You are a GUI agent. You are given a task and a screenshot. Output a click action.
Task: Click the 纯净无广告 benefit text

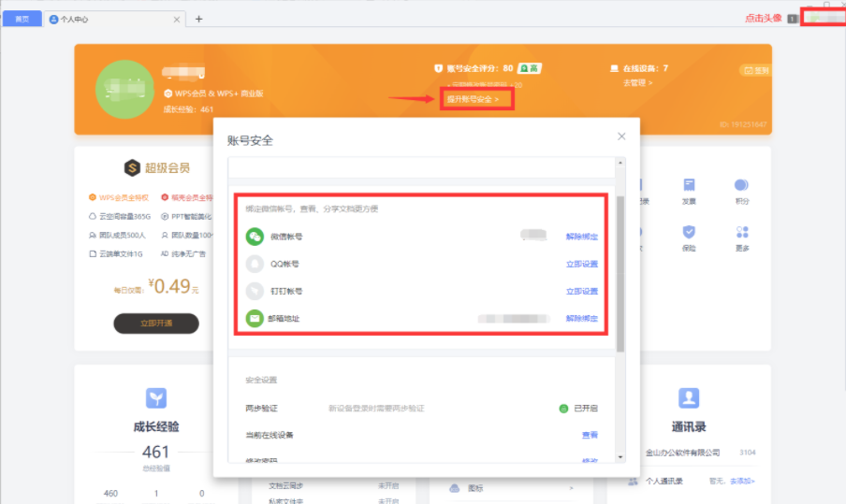tap(188, 254)
